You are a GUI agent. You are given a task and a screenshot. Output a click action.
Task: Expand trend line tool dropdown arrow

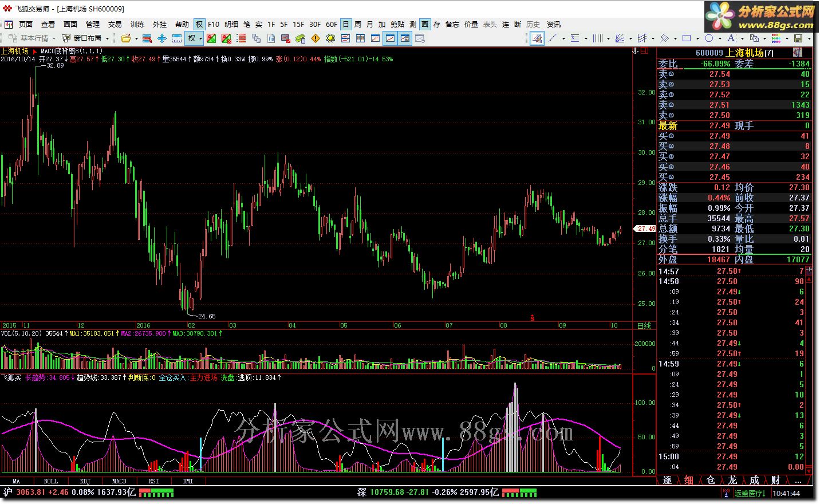pyautogui.click(x=564, y=38)
